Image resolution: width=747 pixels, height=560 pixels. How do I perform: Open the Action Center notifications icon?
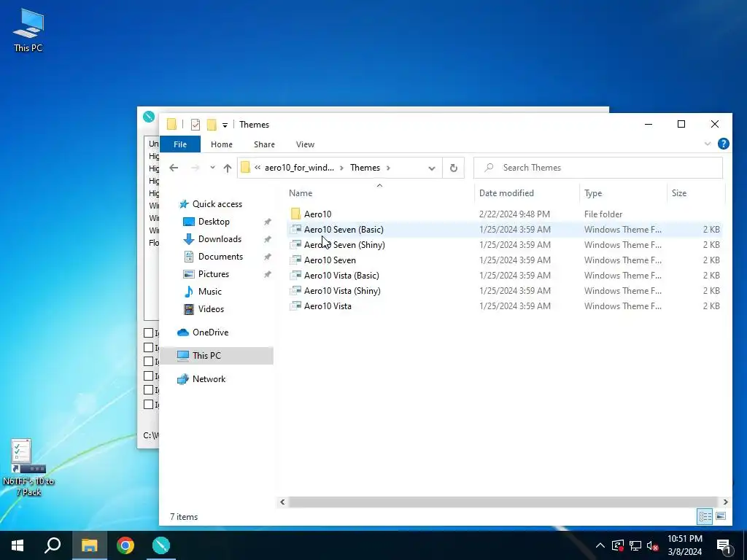tap(724, 546)
